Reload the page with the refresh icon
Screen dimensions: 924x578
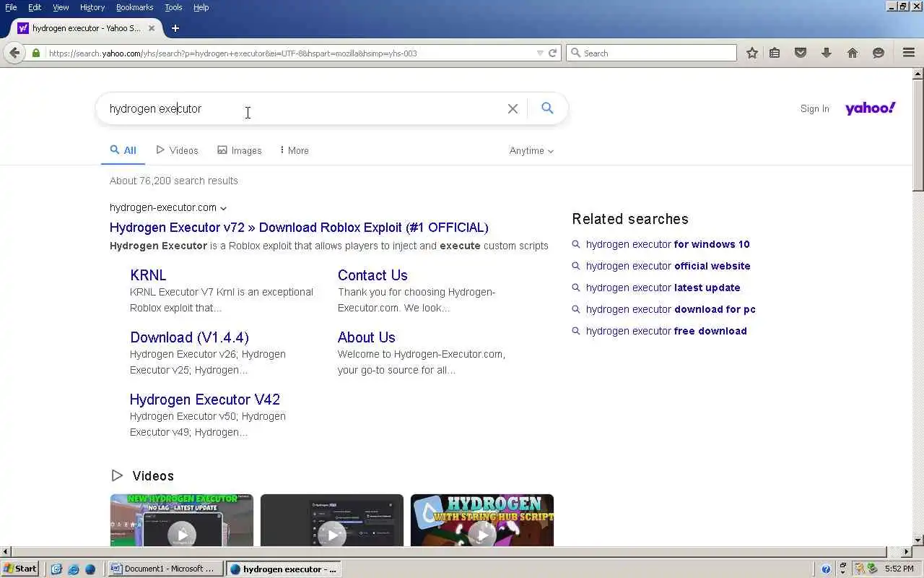point(552,53)
